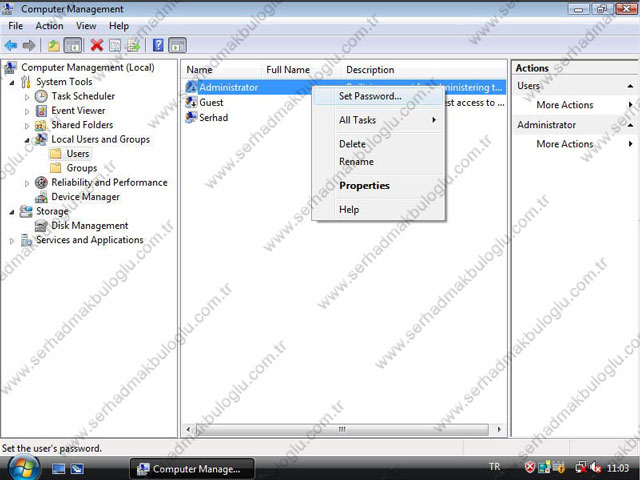Viewport: 640px width, 480px height.
Task: Click the Properties toolbar icon
Action: click(x=115, y=45)
